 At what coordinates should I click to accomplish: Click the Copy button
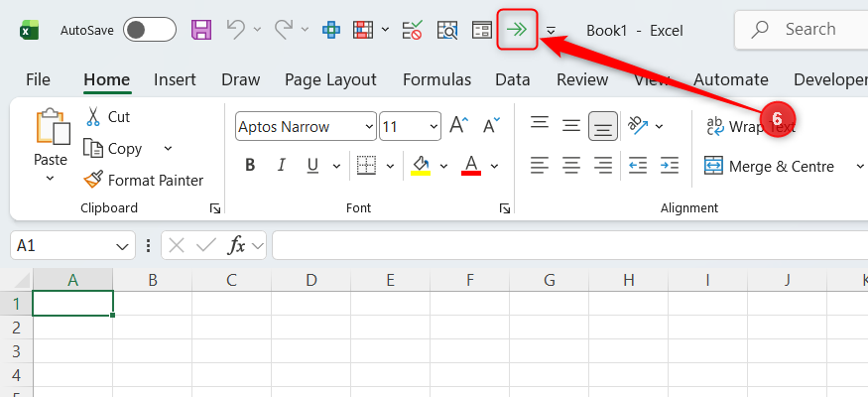click(112, 149)
